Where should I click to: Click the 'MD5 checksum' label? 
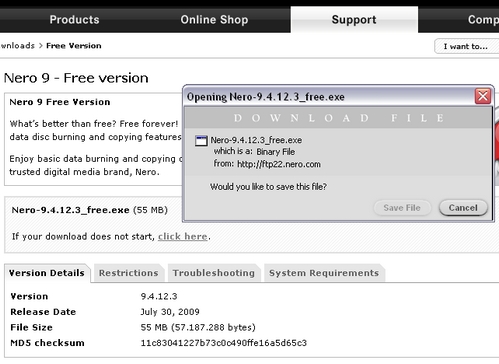tap(47, 343)
